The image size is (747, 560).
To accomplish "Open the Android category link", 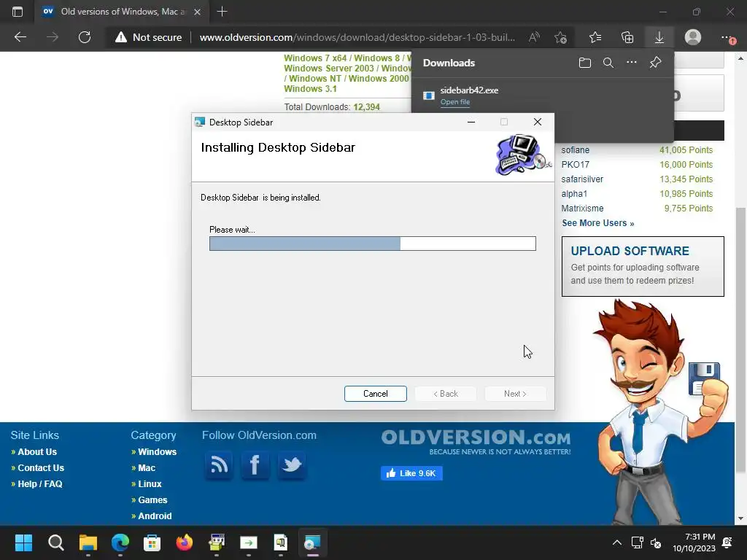I will (x=155, y=516).
